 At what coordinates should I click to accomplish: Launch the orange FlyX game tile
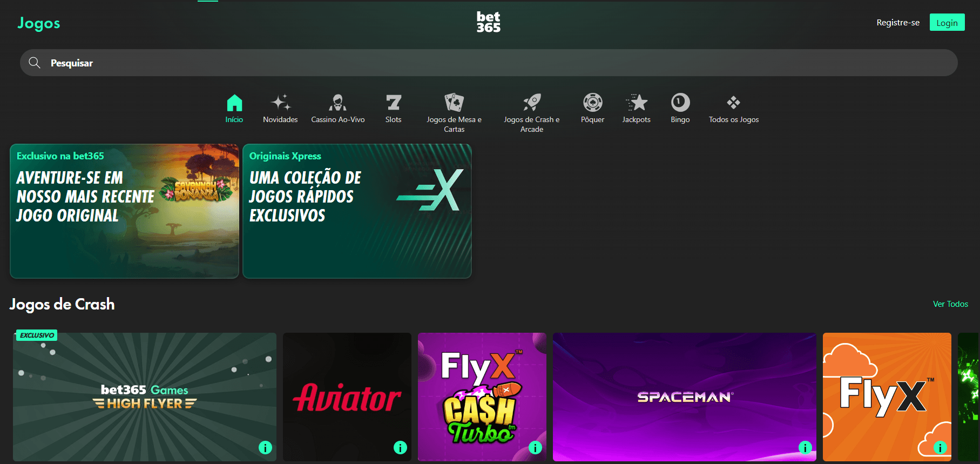[887, 397]
